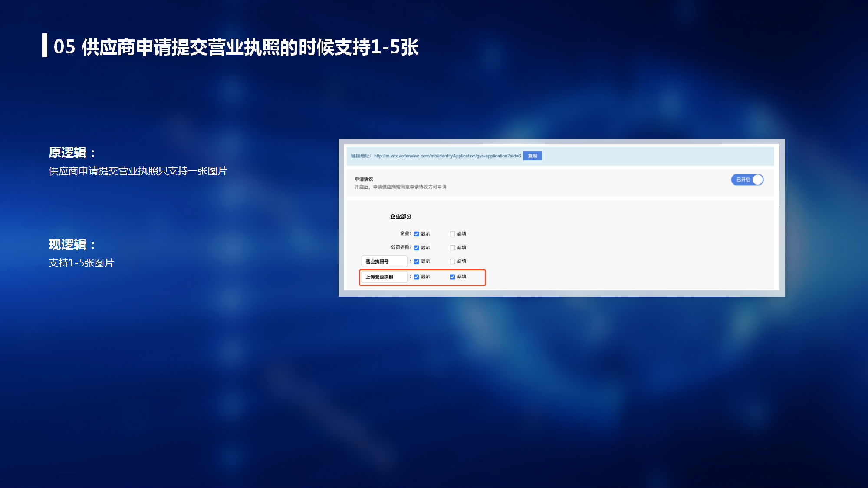Viewport: 868px width, 488px height.
Task: Click the 企业部分 section heading
Action: pyautogui.click(x=401, y=216)
